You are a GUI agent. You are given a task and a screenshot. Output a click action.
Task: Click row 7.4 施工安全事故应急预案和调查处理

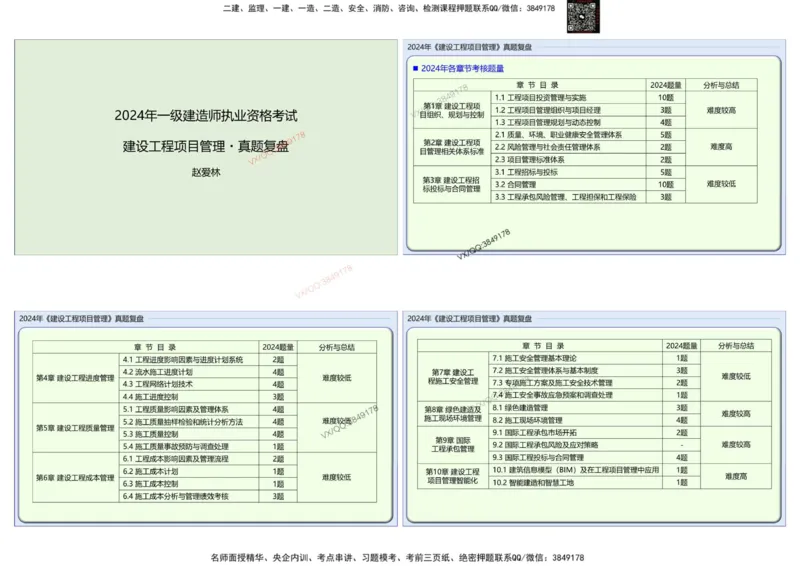pyautogui.click(x=576, y=395)
